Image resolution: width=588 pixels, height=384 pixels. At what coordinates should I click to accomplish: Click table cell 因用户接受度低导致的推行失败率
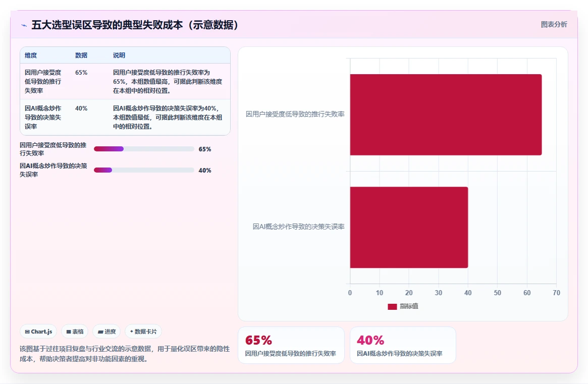[43, 81]
